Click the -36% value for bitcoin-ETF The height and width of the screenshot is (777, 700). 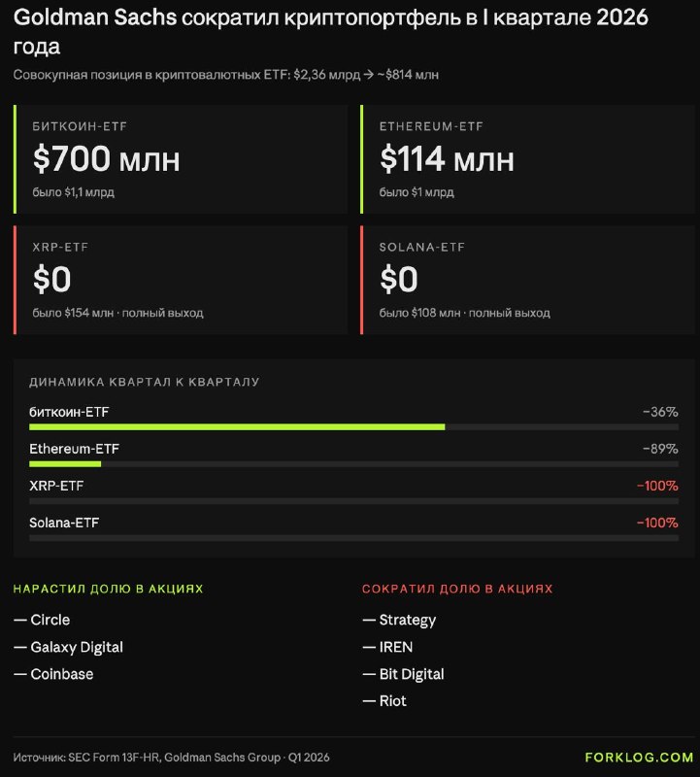(x=660, y=412)
